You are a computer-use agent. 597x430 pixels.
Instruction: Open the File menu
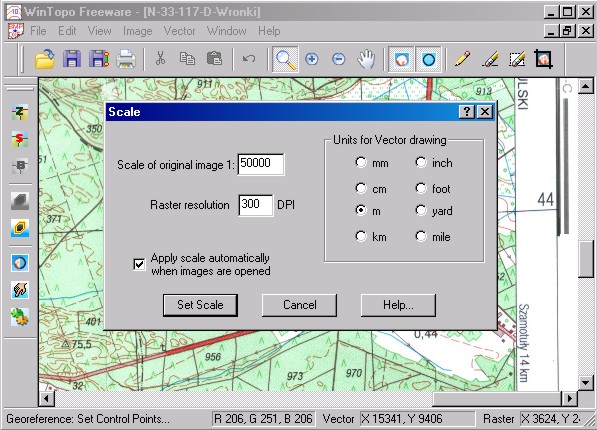pos(38,31)
